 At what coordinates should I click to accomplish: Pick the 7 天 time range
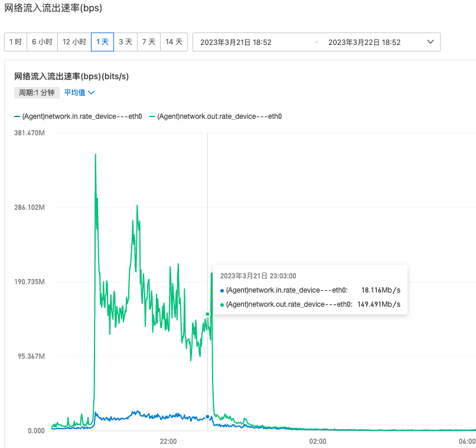pyautogui.click(x=149, y=42)
